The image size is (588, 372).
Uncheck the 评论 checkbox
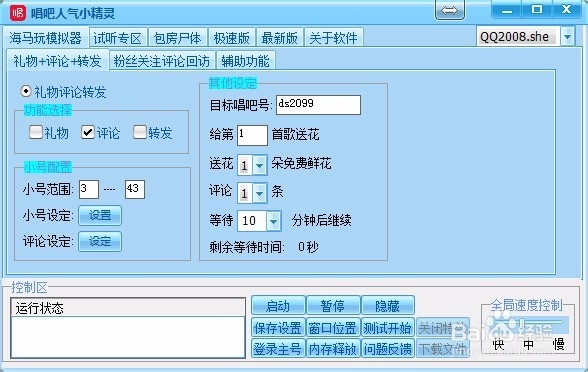[88, 132]
